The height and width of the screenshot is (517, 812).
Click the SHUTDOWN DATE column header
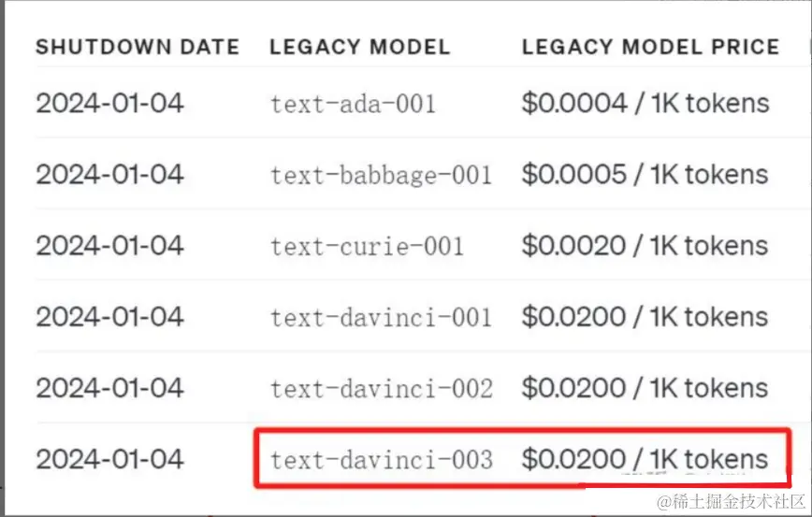[138, 47]
